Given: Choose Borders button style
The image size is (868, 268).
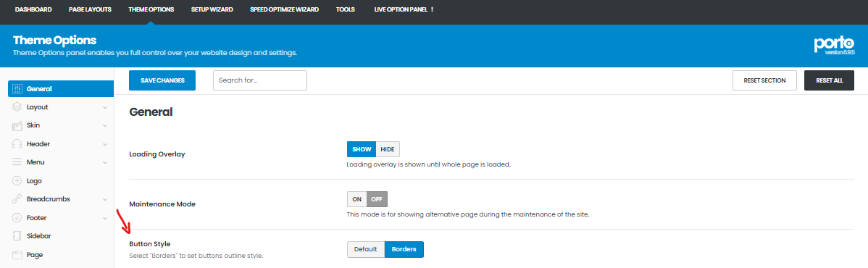Looking at the screenshot, I should (404, 250).
